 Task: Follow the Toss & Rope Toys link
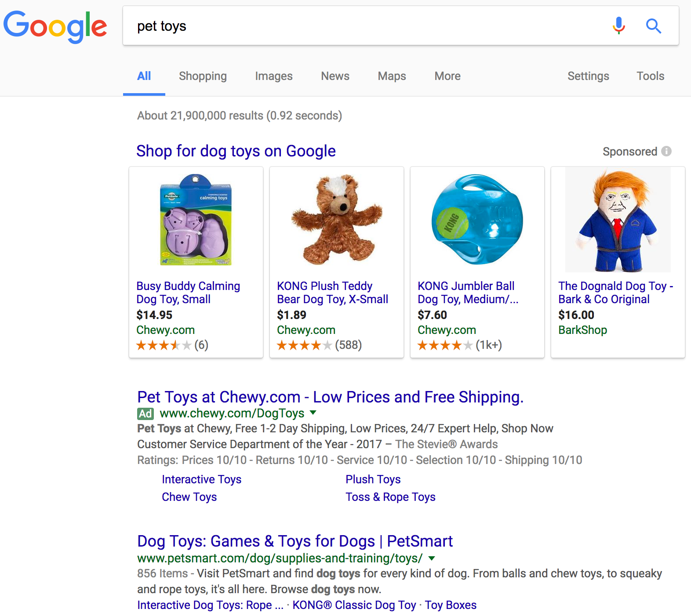pos(390,497)
